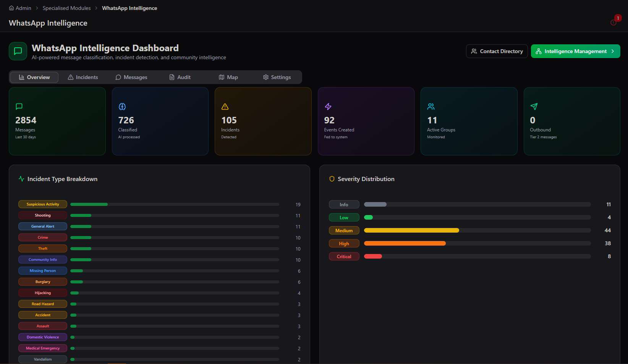628x364 pixels.
Task: Click the 726 Classified stat card
Action: (160, 121)
